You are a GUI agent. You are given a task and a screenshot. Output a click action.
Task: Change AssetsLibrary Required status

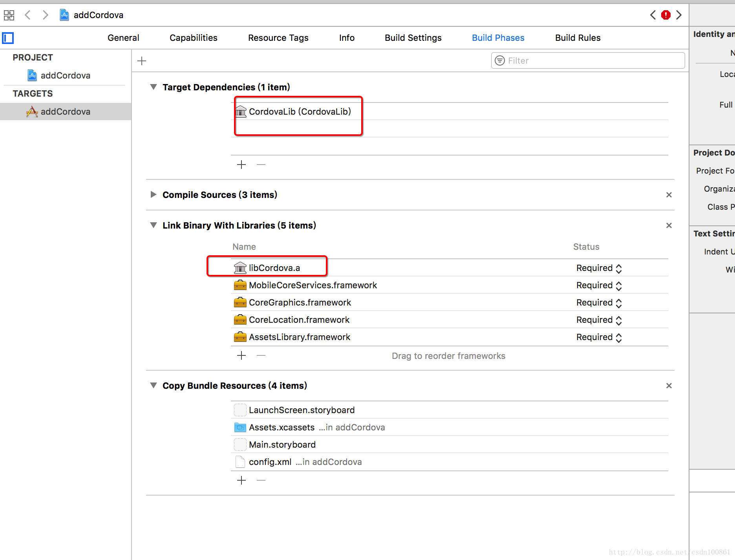click(x=599, y=337)
